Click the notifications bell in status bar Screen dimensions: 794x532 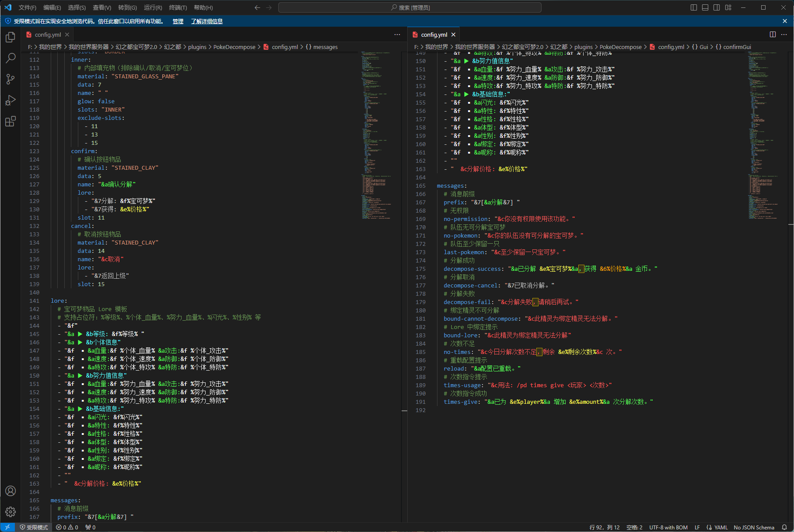pyautogui.click(x=784, y=527)
